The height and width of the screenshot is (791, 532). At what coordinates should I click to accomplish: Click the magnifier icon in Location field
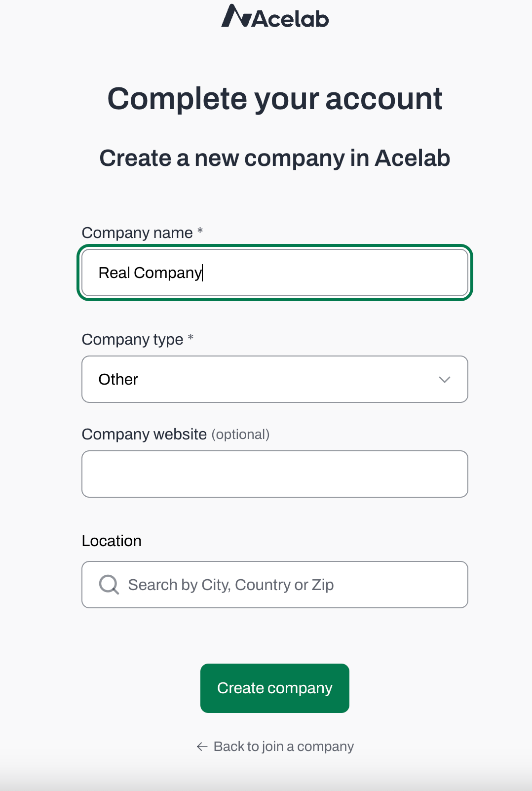[109, 585]
